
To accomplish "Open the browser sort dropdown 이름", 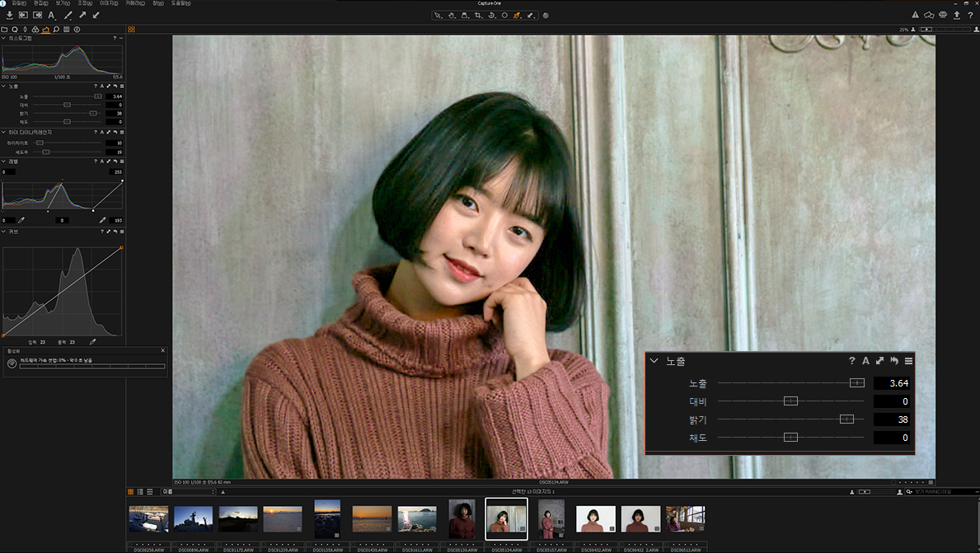I will [x=188, y=492].
